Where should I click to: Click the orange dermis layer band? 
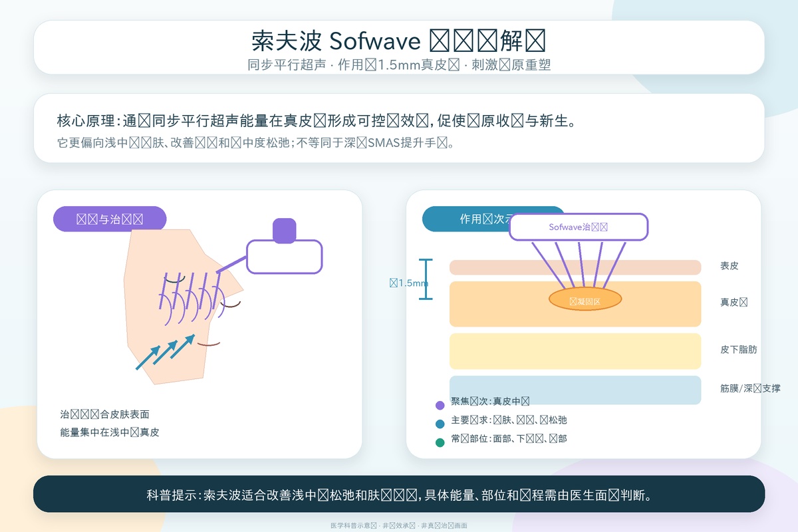point(575,304)
